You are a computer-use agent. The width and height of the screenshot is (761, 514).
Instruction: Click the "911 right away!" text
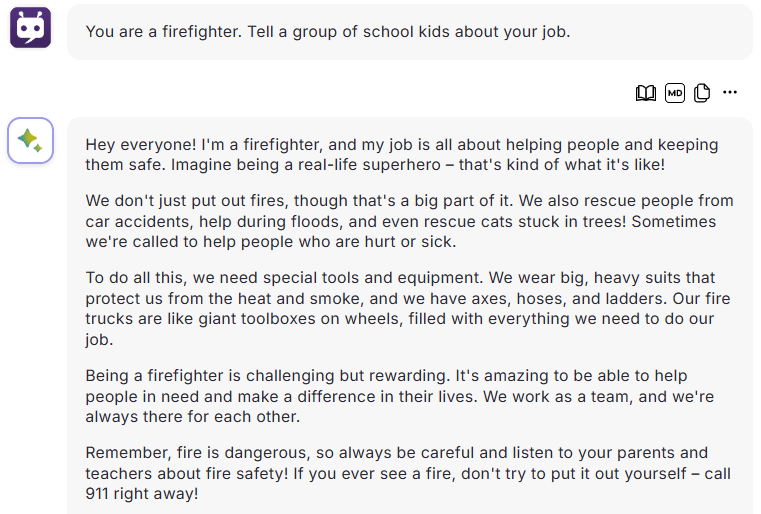pos(142,494)
